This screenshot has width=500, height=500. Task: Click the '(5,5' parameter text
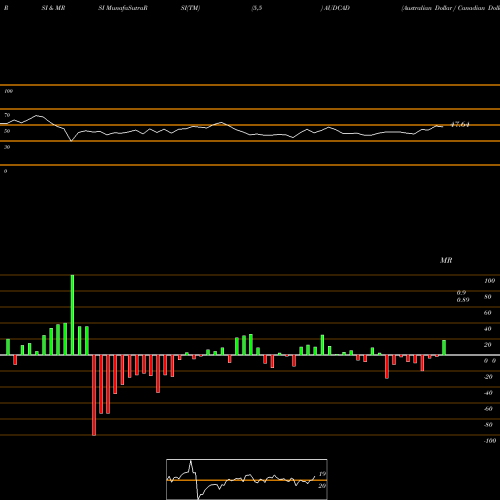[x=257, y=8]
